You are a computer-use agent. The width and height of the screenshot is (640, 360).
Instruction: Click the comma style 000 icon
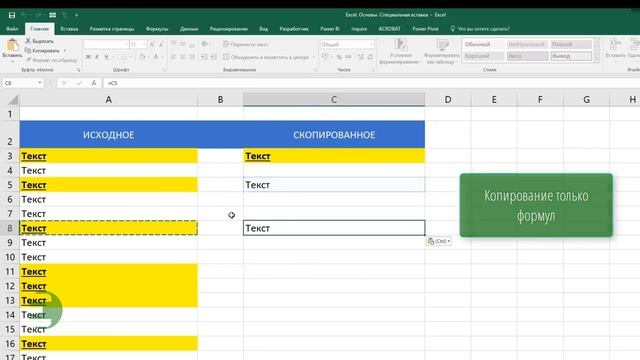(x=348, y=57)
